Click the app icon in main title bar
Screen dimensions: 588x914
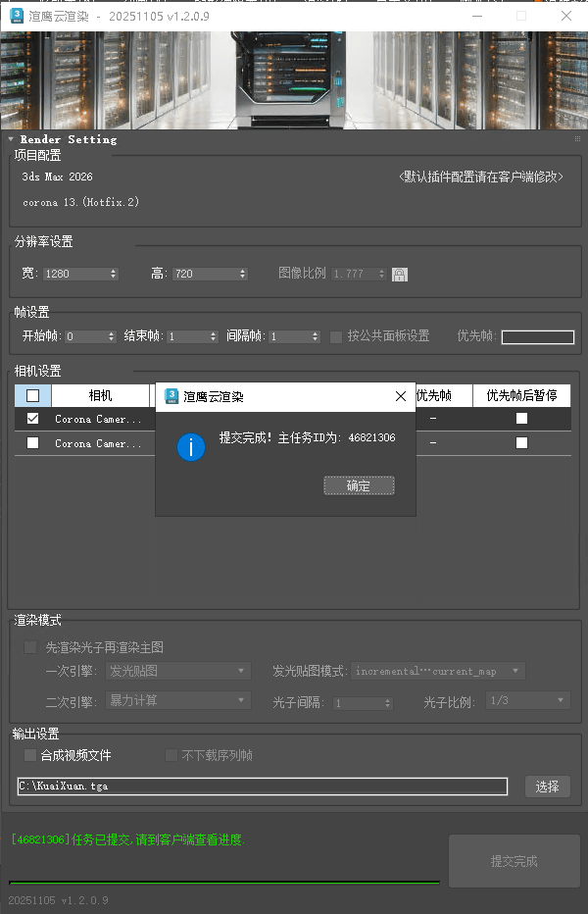(17, 17)
